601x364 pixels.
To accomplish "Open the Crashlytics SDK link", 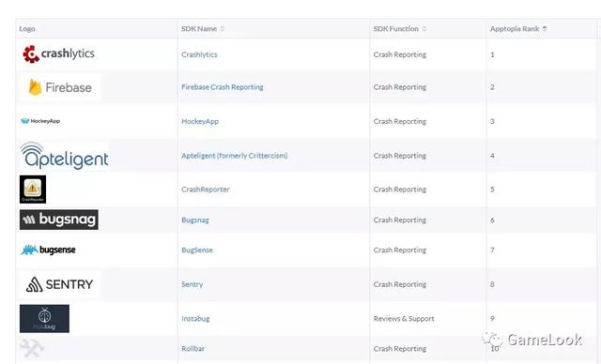I will pos(199,54).
